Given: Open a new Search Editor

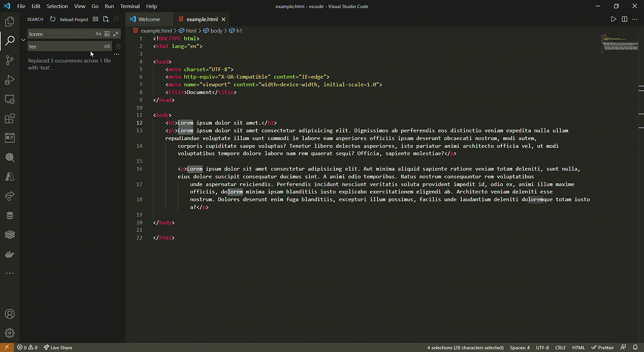Looking at the screenshot, I should coord(107,19).
